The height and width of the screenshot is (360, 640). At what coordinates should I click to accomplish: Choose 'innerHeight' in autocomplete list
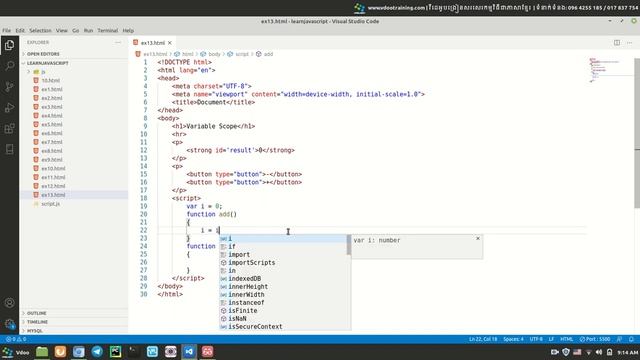coord(283,287)
